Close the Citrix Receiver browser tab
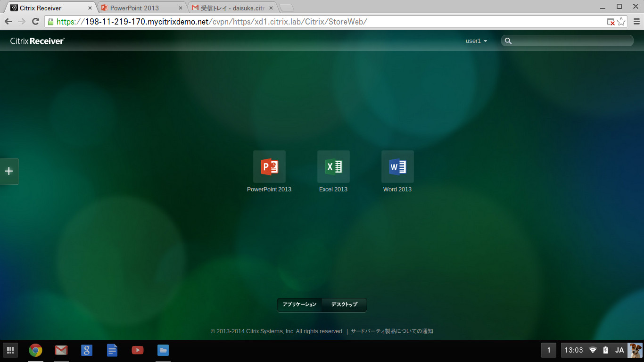Viewport: 644px width, 362px height. (x=90, y=8)
